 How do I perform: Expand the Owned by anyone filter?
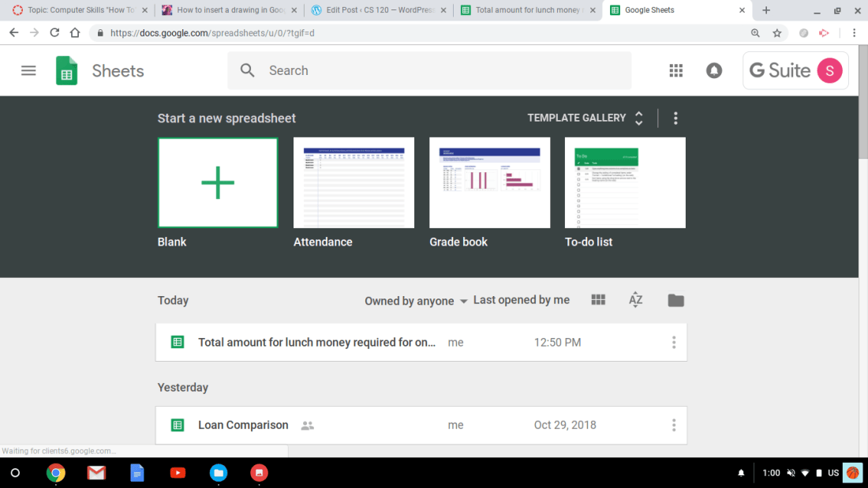(x=416, y=301)
